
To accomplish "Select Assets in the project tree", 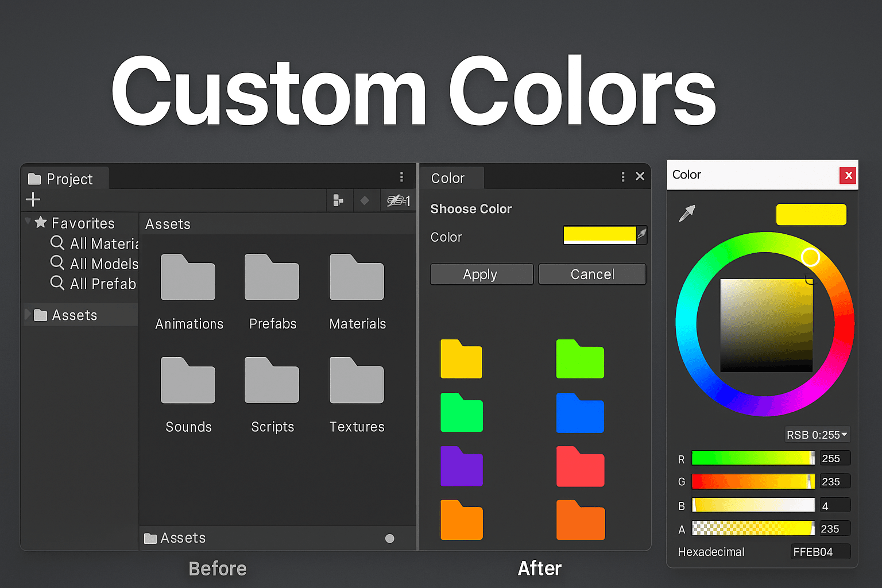I will click(80, 315).
